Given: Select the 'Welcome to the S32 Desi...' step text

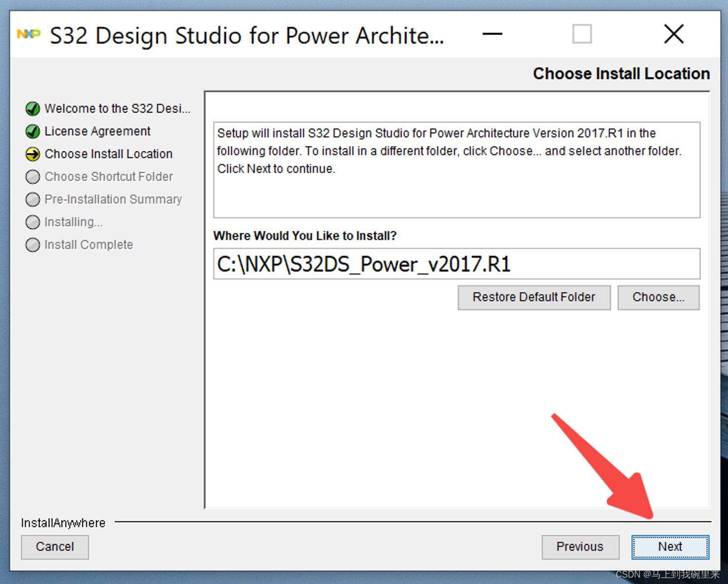Looking at the screenshot, I should pyautogui.click(x=117, y=108).
